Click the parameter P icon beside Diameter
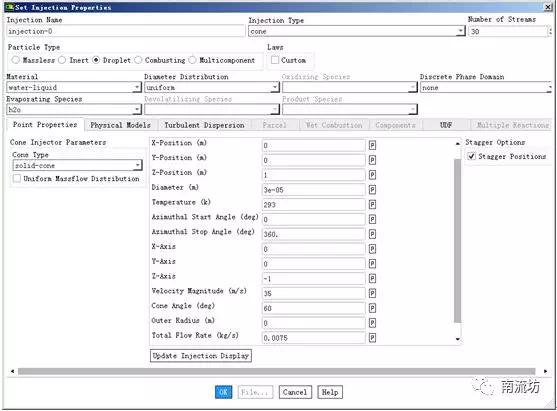 [x=372, y=190]
